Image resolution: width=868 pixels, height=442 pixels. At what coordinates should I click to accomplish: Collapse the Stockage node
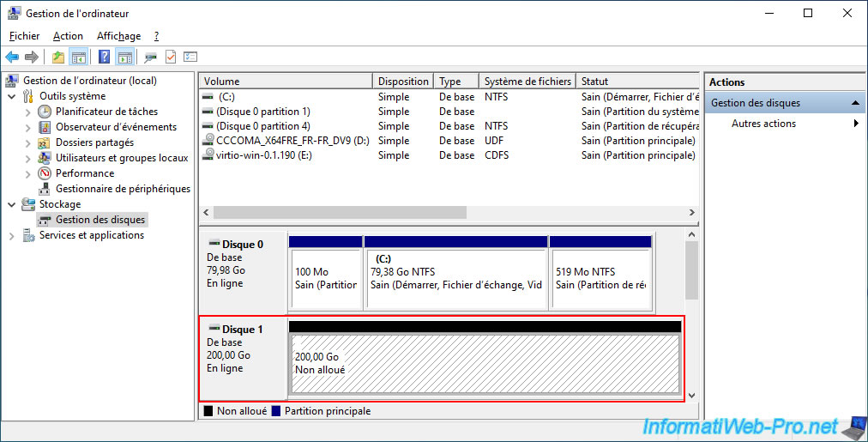(12, 205)
